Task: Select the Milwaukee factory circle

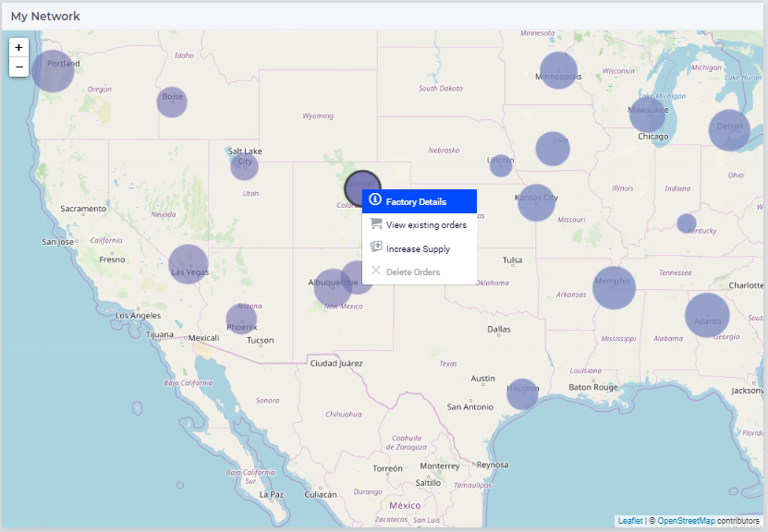Action: (x=648, y=115)
